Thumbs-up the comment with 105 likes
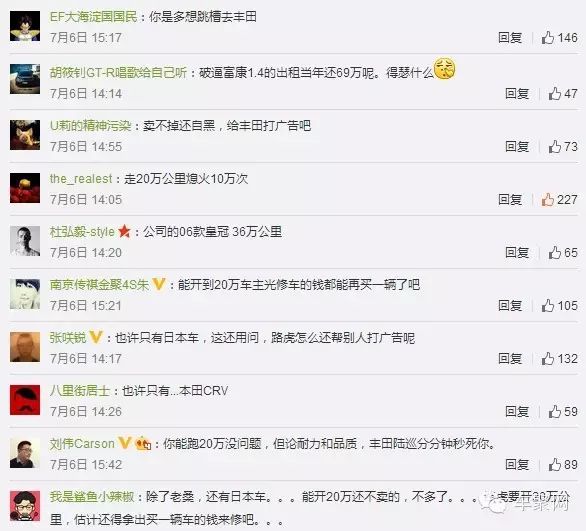Image resolution: width=586 pixels, height=531 pixels. click(548, 306)
